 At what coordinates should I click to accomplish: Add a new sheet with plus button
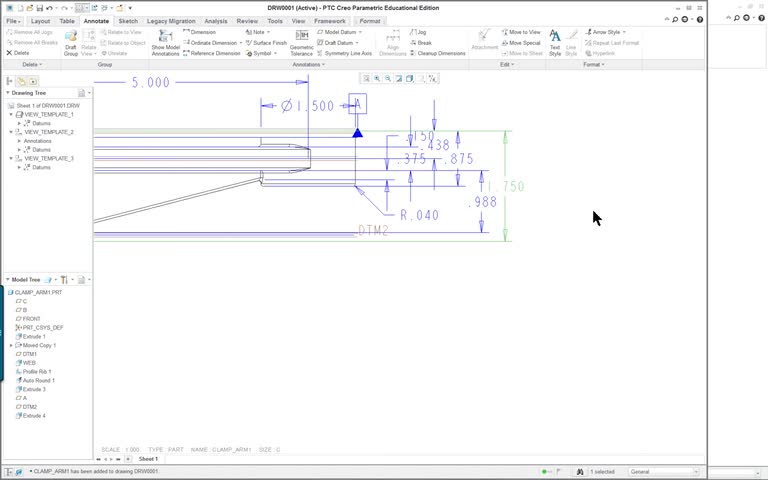tap(128, 459)
